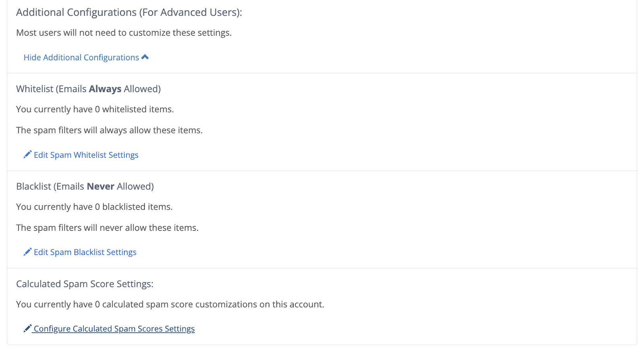Click 'spam filters will never allow' sentence
This screenshot has height=354, width=644.
(107, 228)
